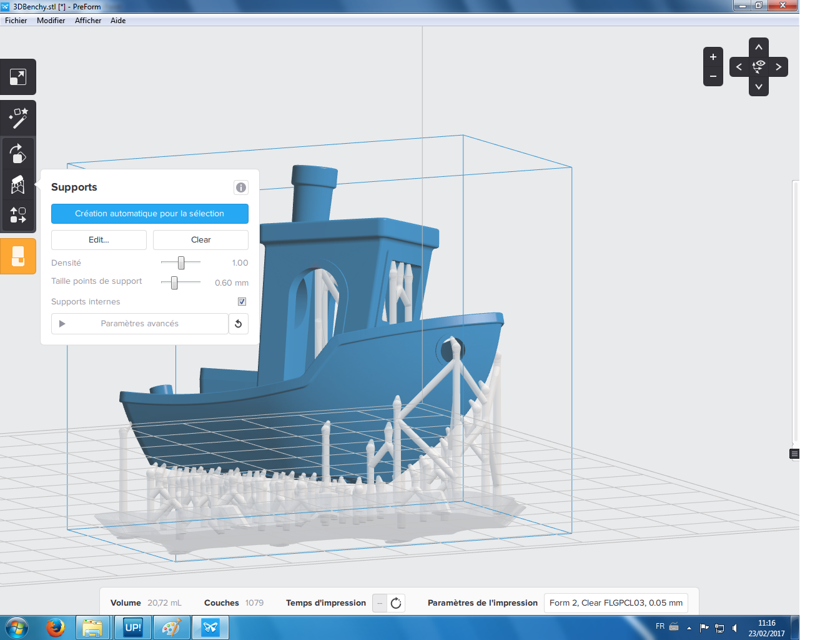Rotate view left with the left arrow

coord(739,67)
